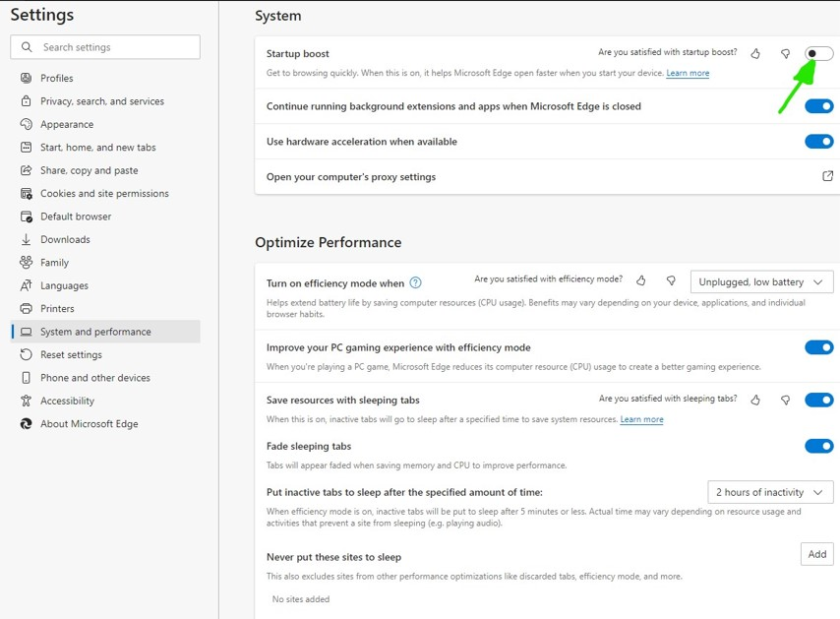The image size is (840, 619).
Task: Enable the Startup boost toggle
Action: click(x=818, y=53)
